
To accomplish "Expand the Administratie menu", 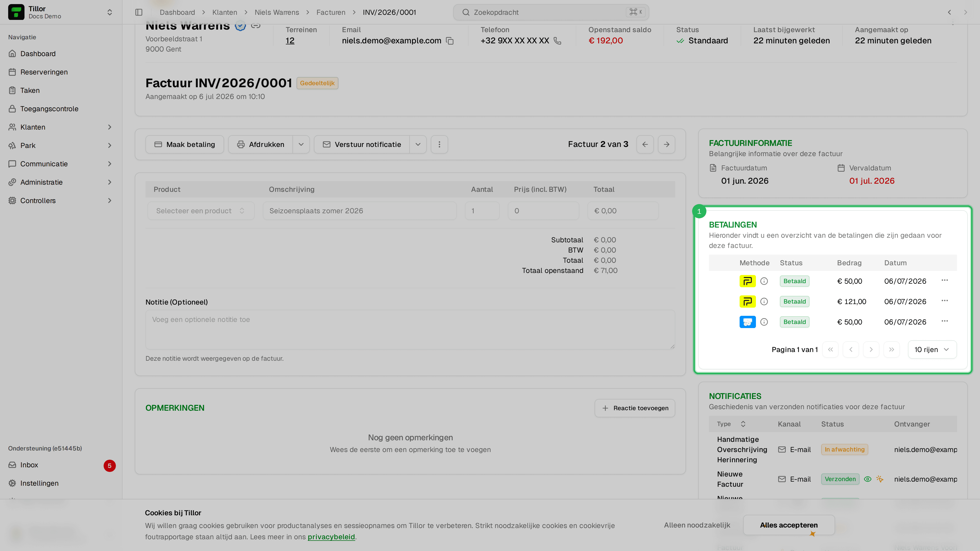I will coord(61,182).
